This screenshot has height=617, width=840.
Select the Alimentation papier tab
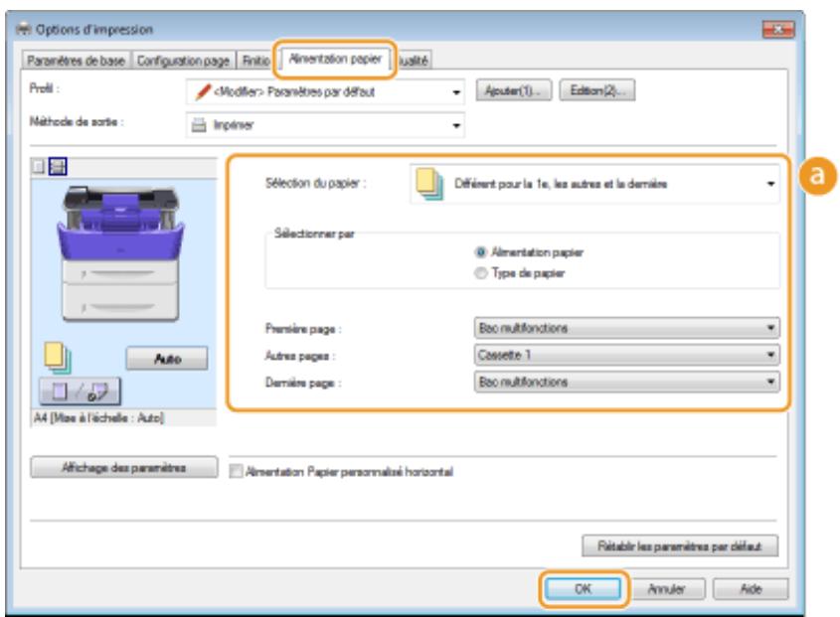[x=335, y=59]
